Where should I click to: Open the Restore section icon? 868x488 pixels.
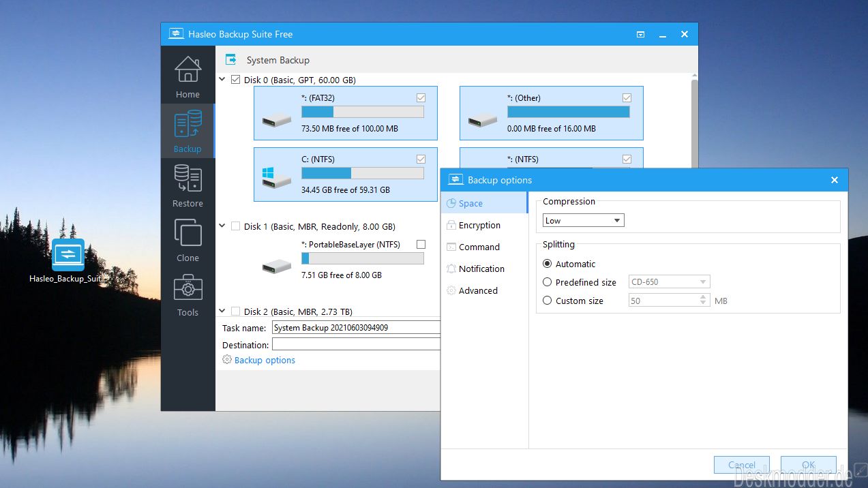188,179
